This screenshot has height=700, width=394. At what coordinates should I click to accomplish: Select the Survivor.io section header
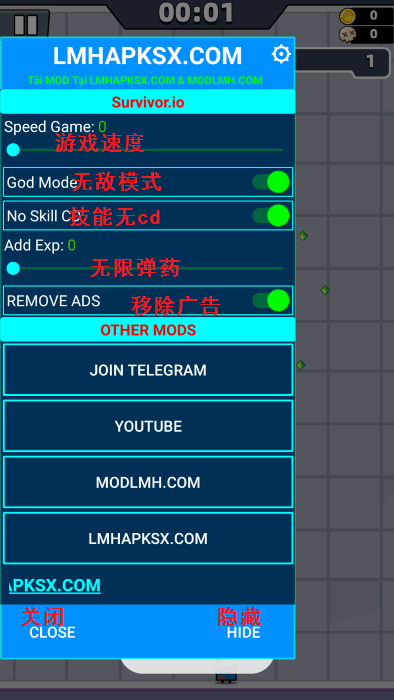pyautogui.click(x=148, y=102)
